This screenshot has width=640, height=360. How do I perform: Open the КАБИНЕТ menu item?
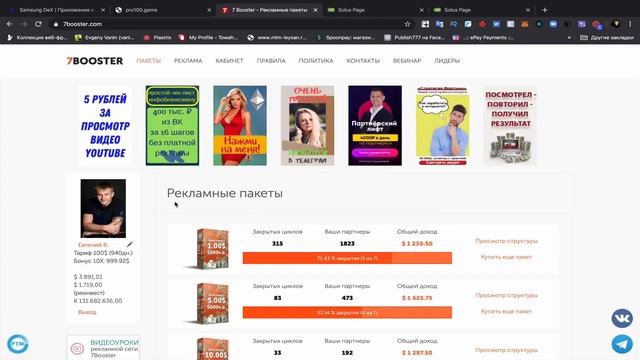point(229,61)
